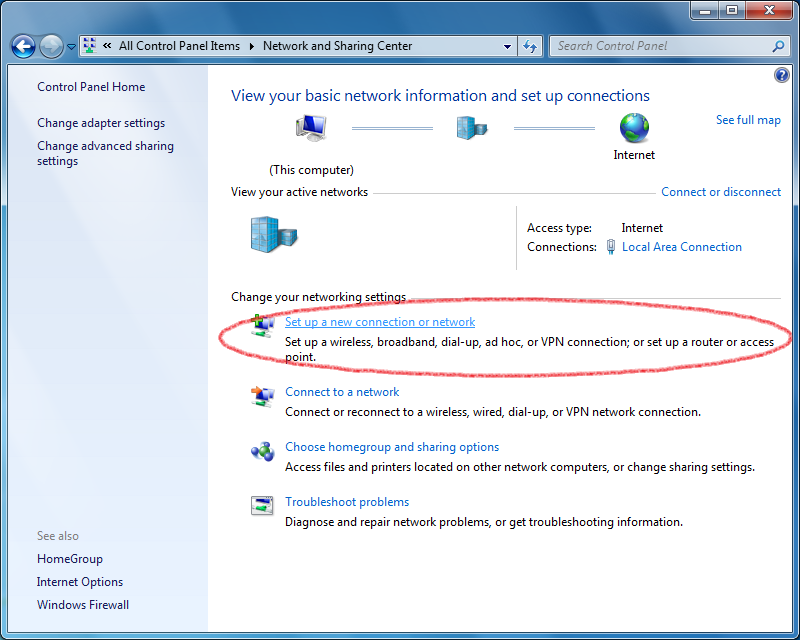The height and width of the screenshot is (640, 800).
Task: Click the This computer icon in network map
Action: tap(311, 128)
